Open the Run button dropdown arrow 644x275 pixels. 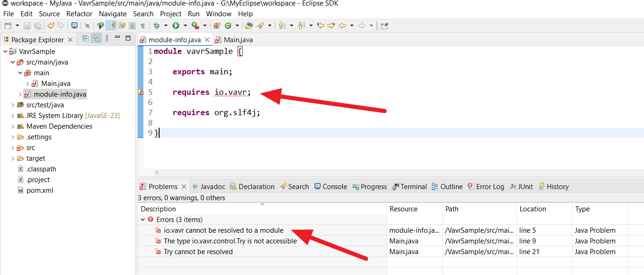pos(185,26)
